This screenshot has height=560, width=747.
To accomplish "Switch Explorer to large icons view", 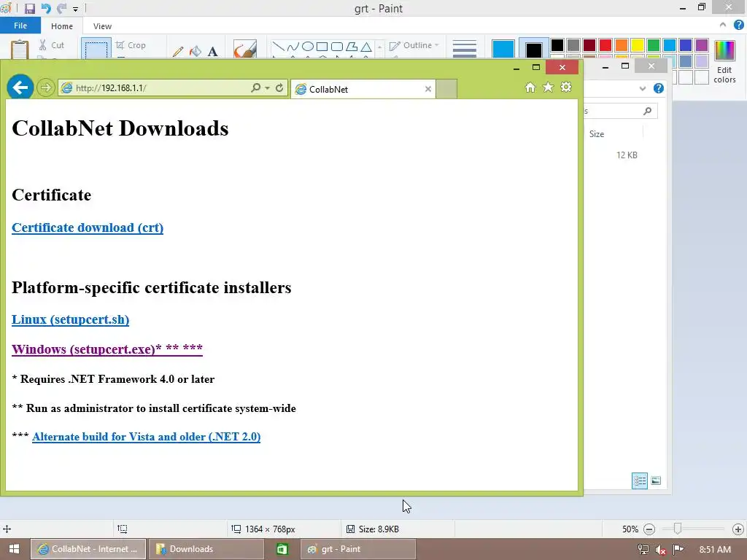I will pos(656,481).
